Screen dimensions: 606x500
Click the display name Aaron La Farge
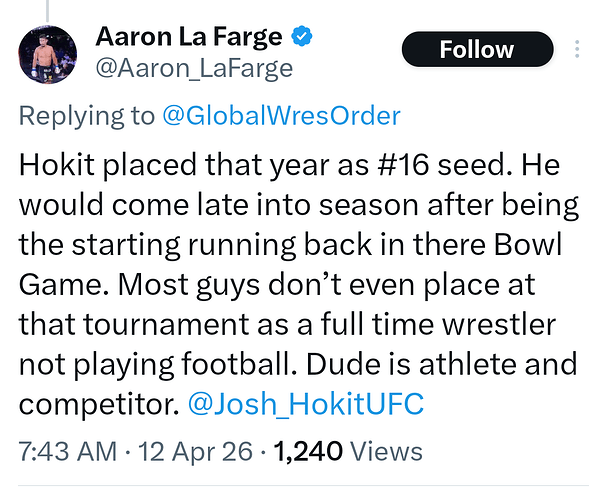tap(189, 38)
